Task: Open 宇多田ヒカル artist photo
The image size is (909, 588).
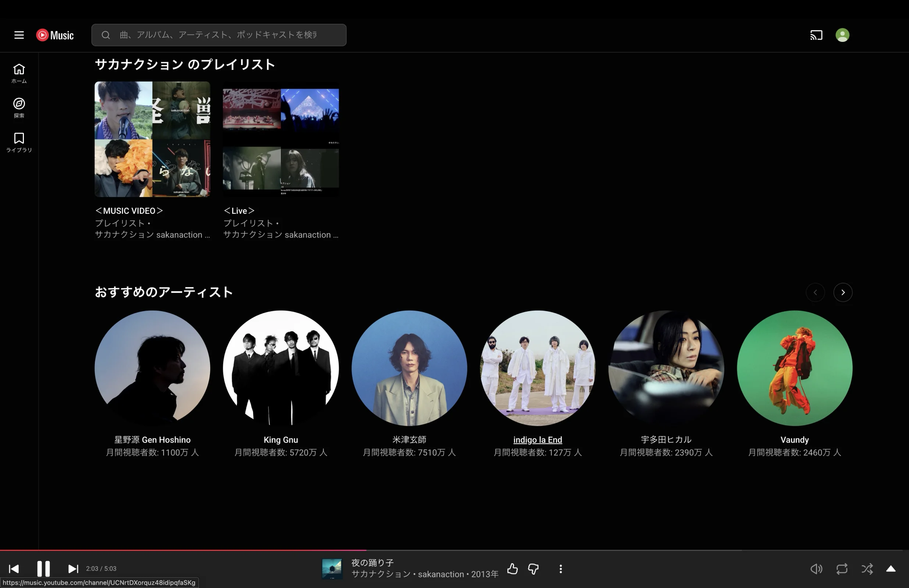Action: (666, 368)
